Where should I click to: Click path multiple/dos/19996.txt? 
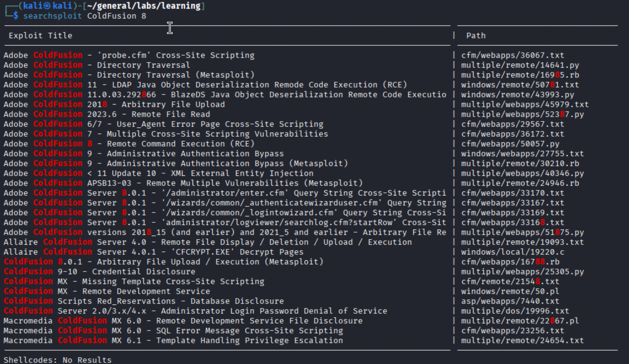(515, 311)
